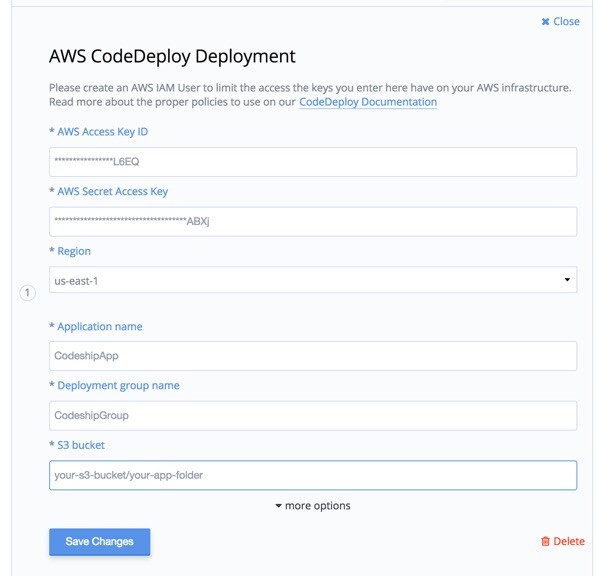Click the S3 bucket label
The height and width of the screenshot is (576, 600).
[x=81, y=445]
